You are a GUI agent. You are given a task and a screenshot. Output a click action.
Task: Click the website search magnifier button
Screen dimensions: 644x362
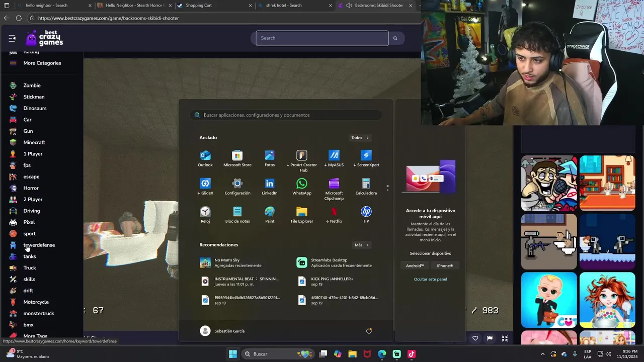click(395, 38)
